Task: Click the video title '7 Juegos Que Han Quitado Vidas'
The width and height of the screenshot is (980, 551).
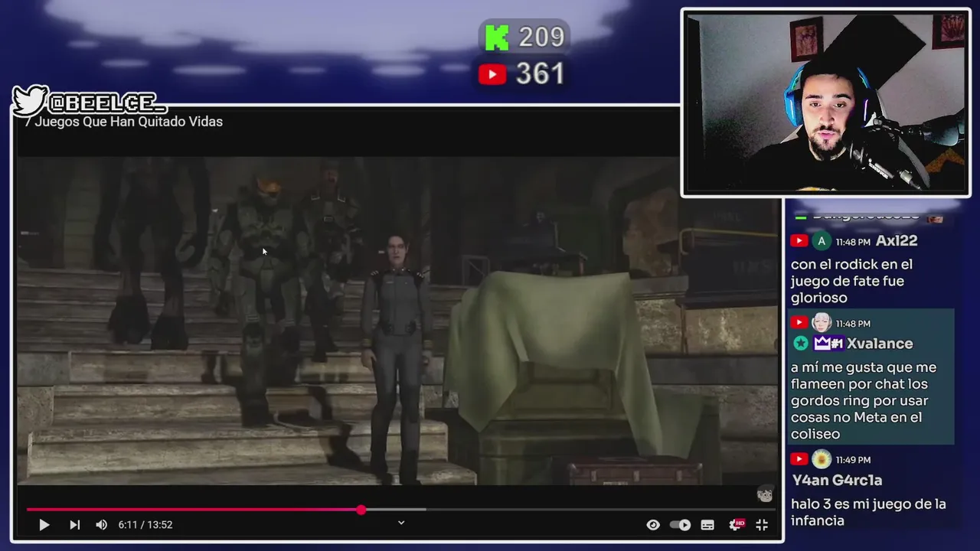Action: pos(123,122)
